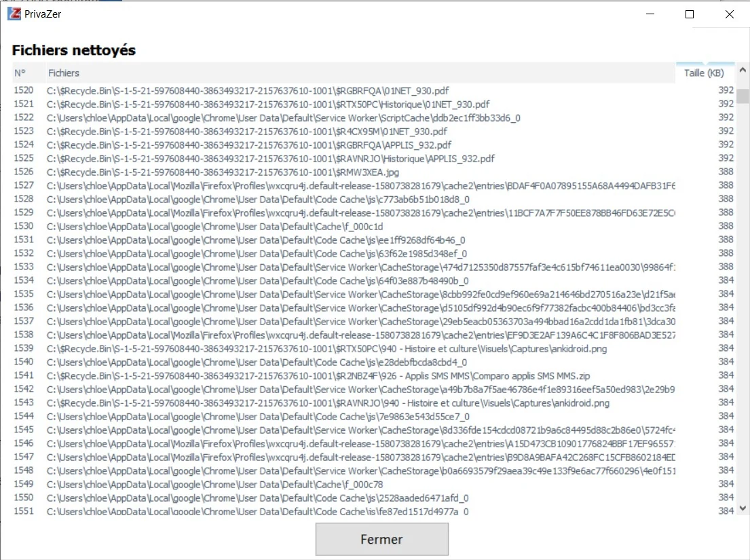Maximize the PrivaZer window

(690, 14)
